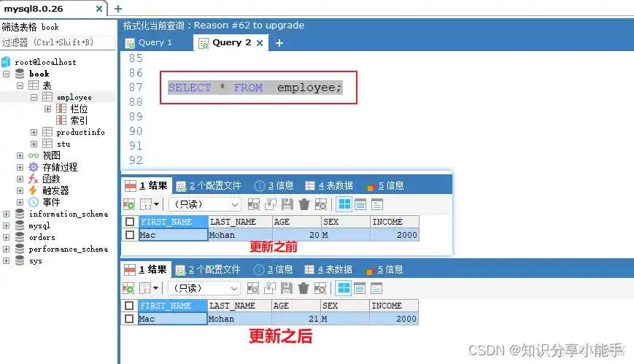This screenshot has height=364, width=634.
Task: Check the header select-all box in AGE 20 grid
Action: (130, 222)
